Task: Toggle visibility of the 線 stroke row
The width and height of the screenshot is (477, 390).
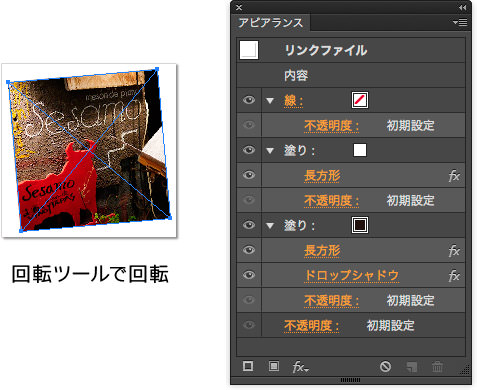Action: (x=249, y=100)
